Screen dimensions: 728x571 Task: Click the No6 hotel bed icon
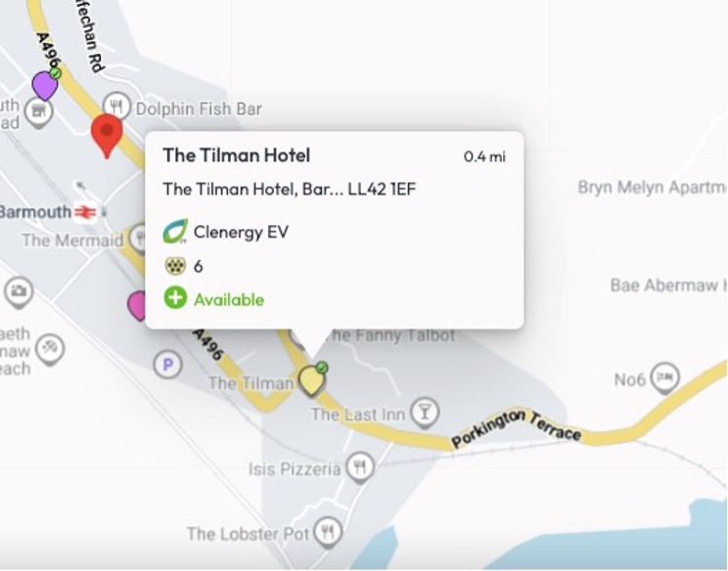click(x=664, y=378)
